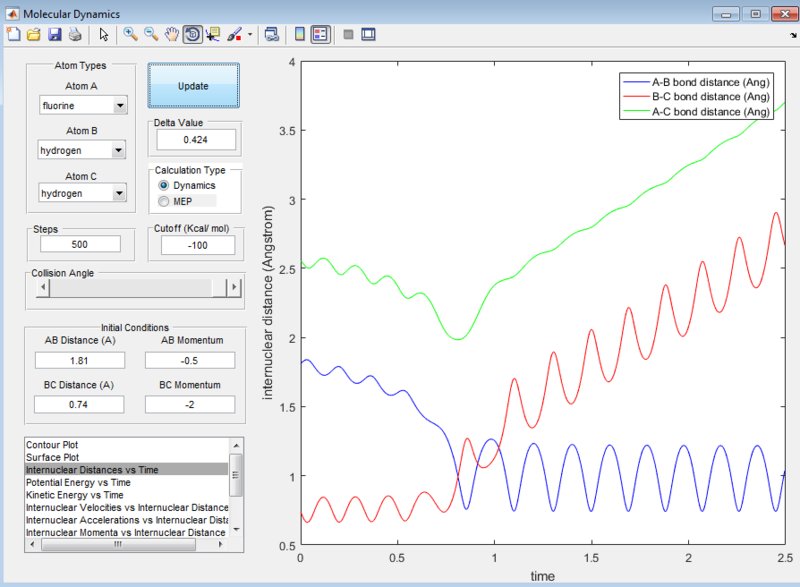
Task: Click the Delta Value input field
Action: point(193,140)
